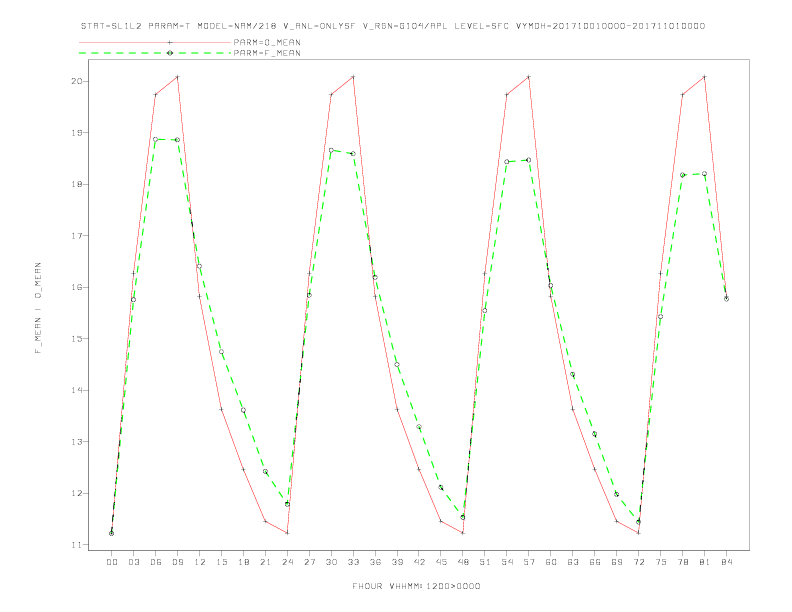
Task: Click x-axis tick label 27
Action: (309, 562)
